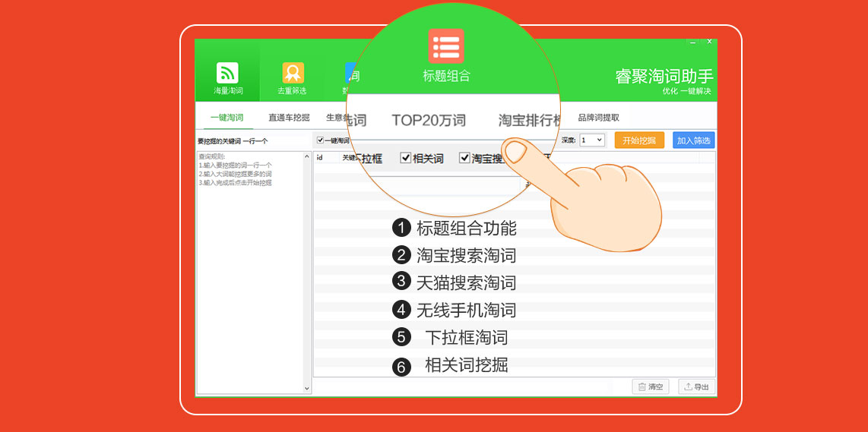868x432 pixels.
Task: Select the magnified 淘宝排行榜 tab
Action: point(531,120)
